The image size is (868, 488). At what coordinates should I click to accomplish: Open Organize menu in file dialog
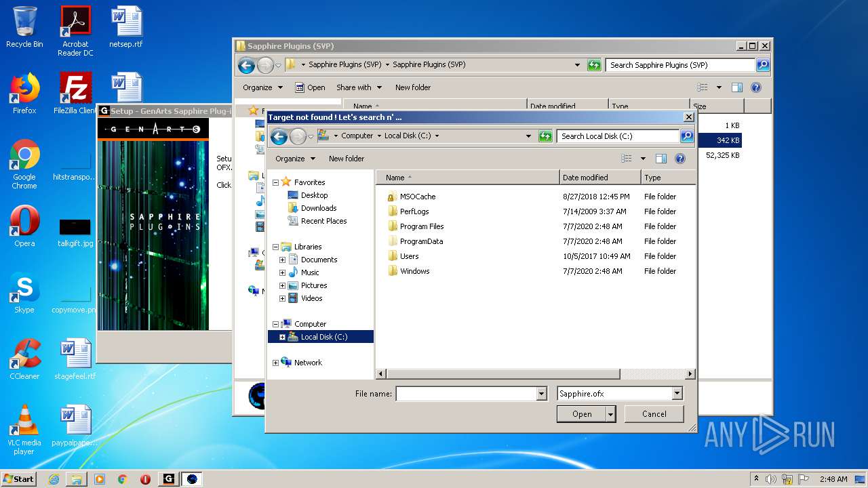click(295, 159)
